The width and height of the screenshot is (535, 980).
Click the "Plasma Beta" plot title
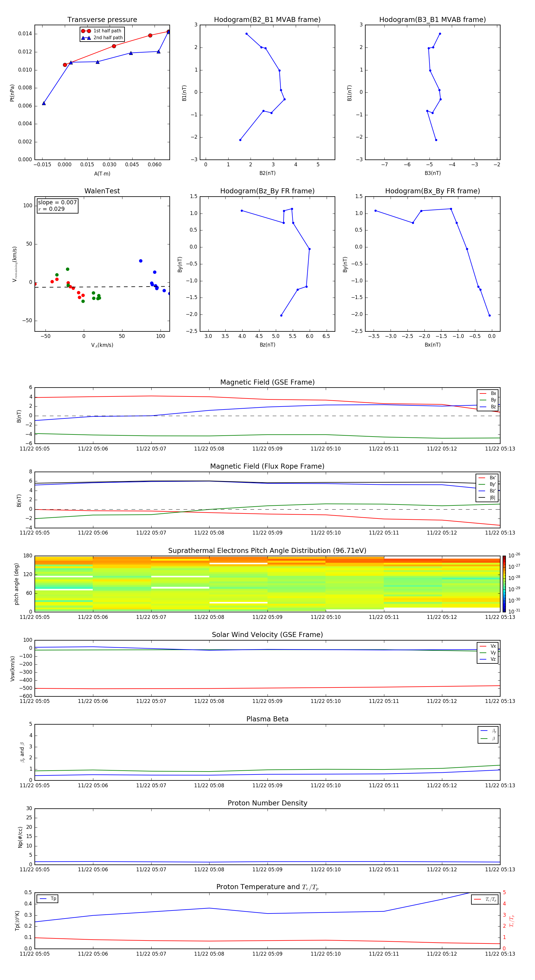267,719
